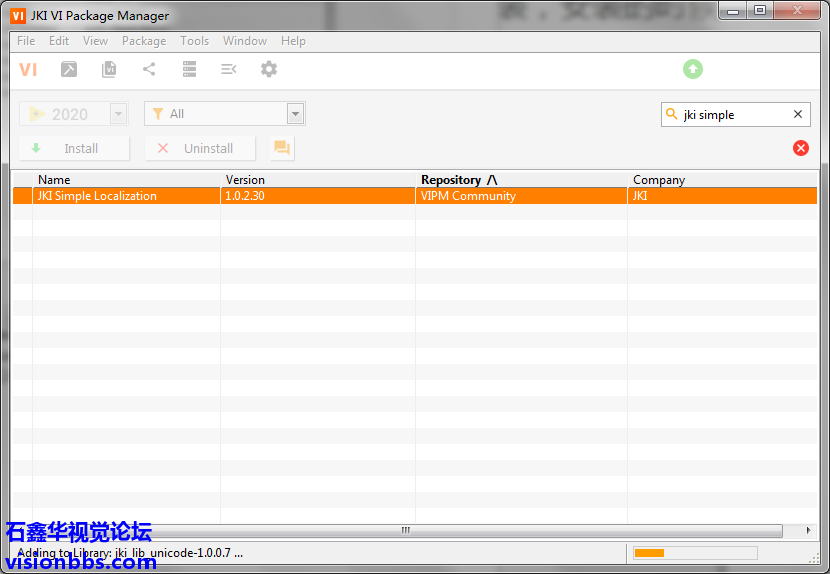
Task: Open settings with the gear icon
Action: click(x=269, y=69)
